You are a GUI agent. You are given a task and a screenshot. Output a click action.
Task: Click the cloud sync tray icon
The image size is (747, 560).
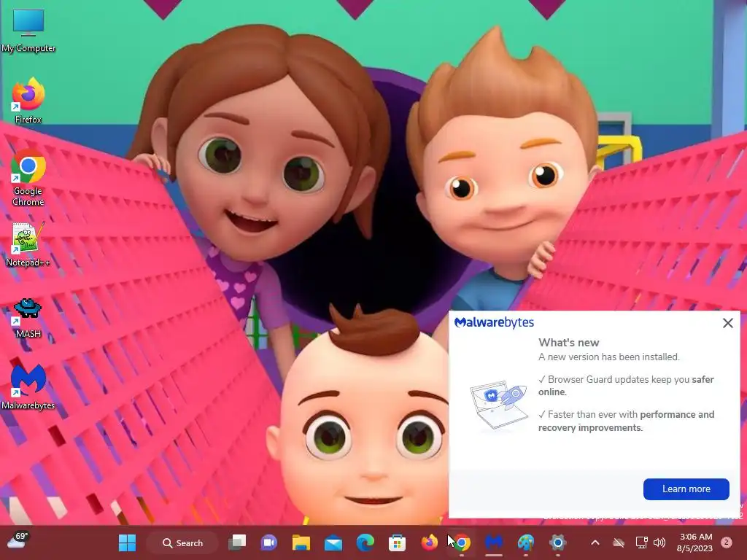click(619, 542)
